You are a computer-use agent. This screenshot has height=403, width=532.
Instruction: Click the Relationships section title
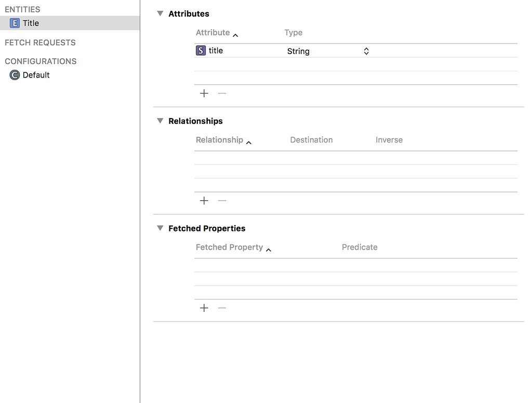195,121
